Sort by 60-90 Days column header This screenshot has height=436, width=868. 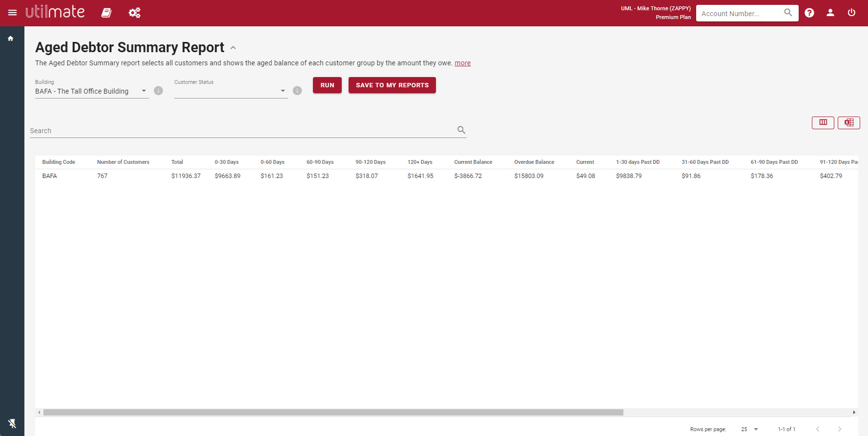click(x=320, y=162)
